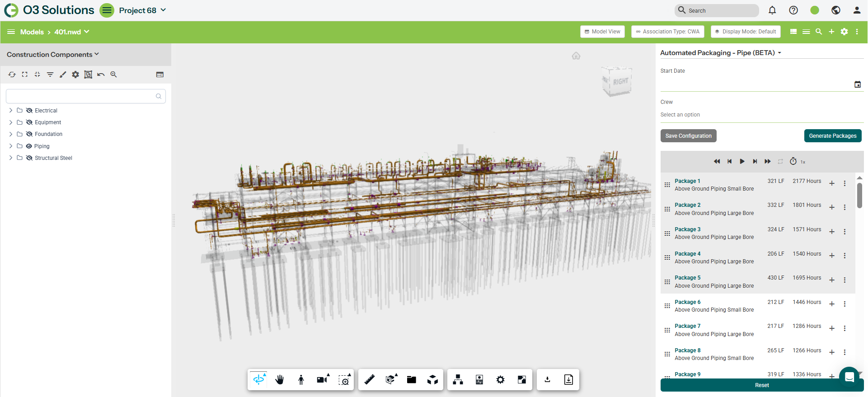Click the refresh icon in Construction Components toolbar

[12, 75]
